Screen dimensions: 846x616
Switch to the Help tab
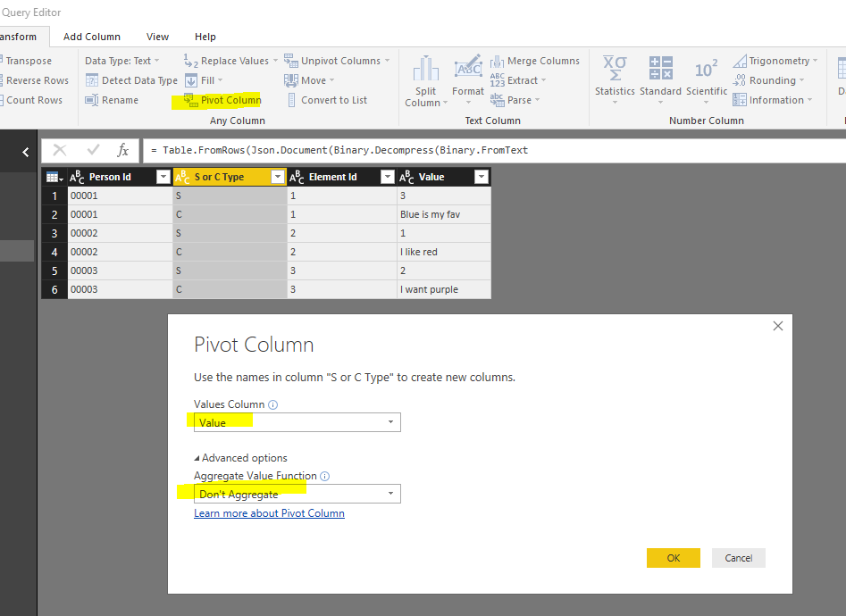coord(205,37)
